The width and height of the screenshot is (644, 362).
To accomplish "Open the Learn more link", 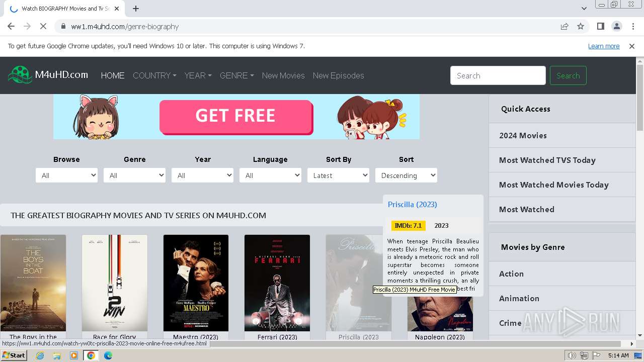I will pyautogui.click(x=604, y=46).
